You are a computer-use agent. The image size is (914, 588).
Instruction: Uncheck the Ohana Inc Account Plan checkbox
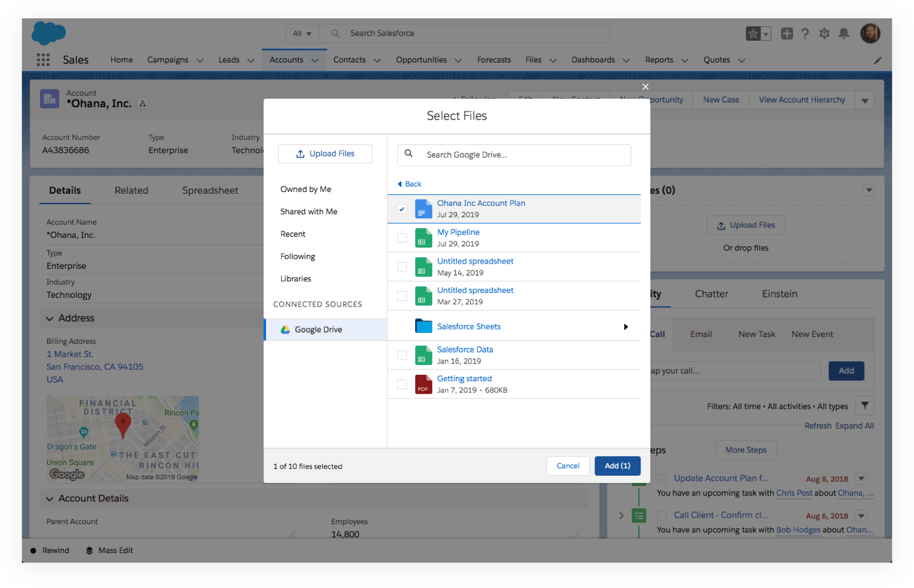[x=402, y=209]
